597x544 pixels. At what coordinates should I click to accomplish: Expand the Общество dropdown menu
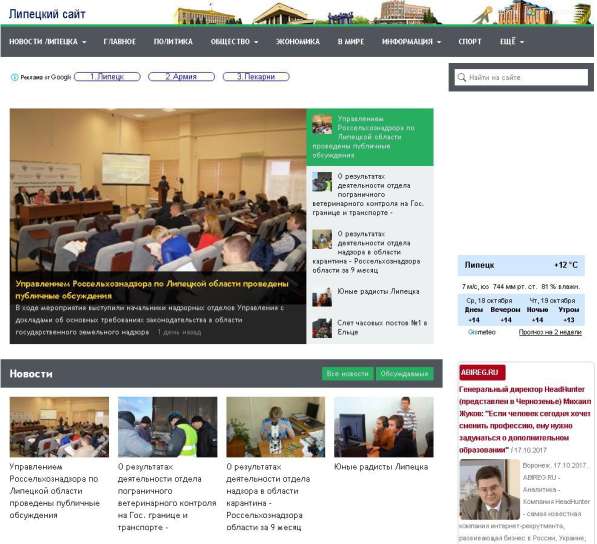(x=234, y=42)
